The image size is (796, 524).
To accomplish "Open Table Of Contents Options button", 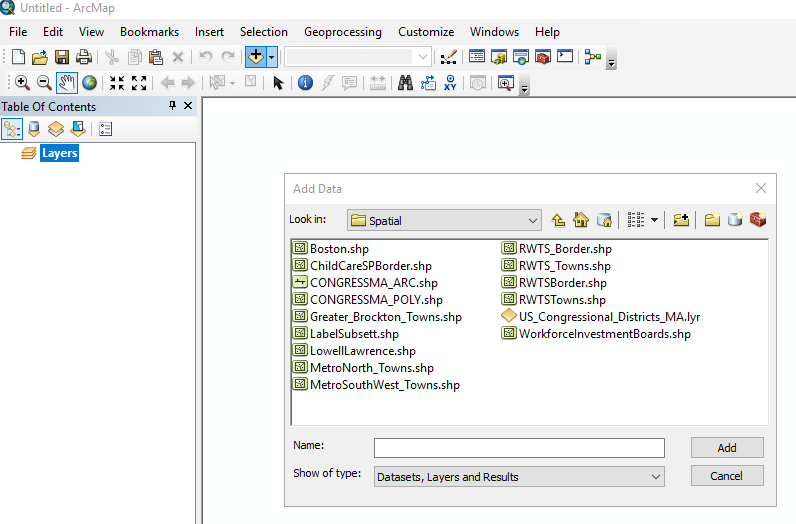I will tap(105, 129).
